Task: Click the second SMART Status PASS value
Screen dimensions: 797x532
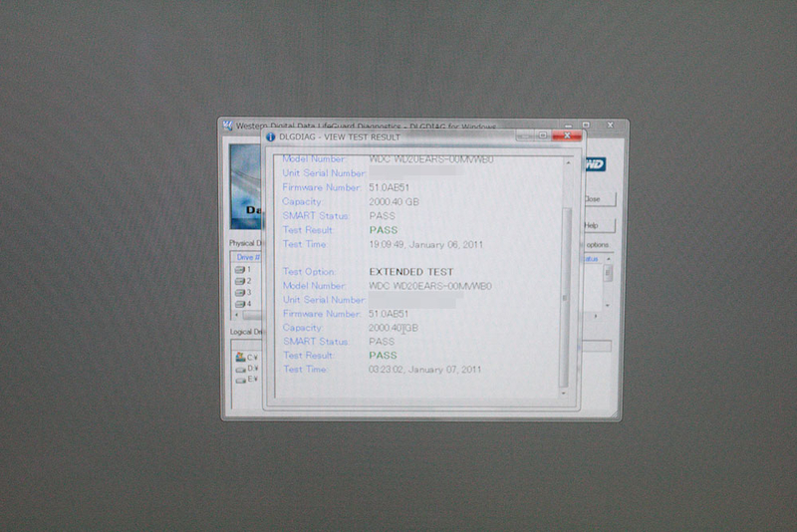Action: pyautogui.click(x=382, y=342)
